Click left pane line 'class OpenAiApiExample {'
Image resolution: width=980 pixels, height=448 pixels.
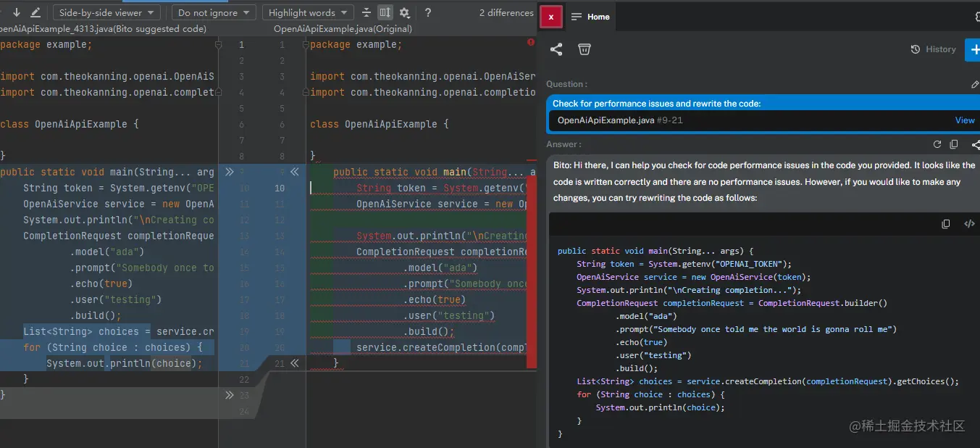pos(69,124)
